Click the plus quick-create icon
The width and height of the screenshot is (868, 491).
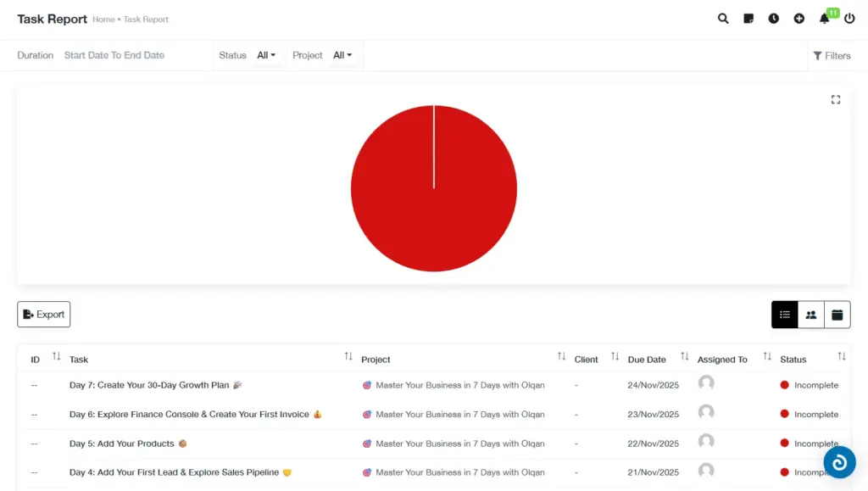[799, 18]
